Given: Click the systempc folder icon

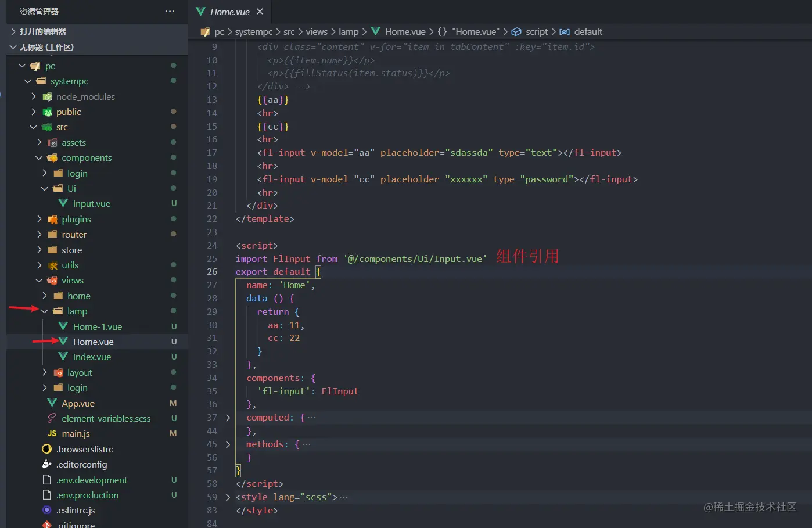Looking at the screenshot, I should pos(41,81).
